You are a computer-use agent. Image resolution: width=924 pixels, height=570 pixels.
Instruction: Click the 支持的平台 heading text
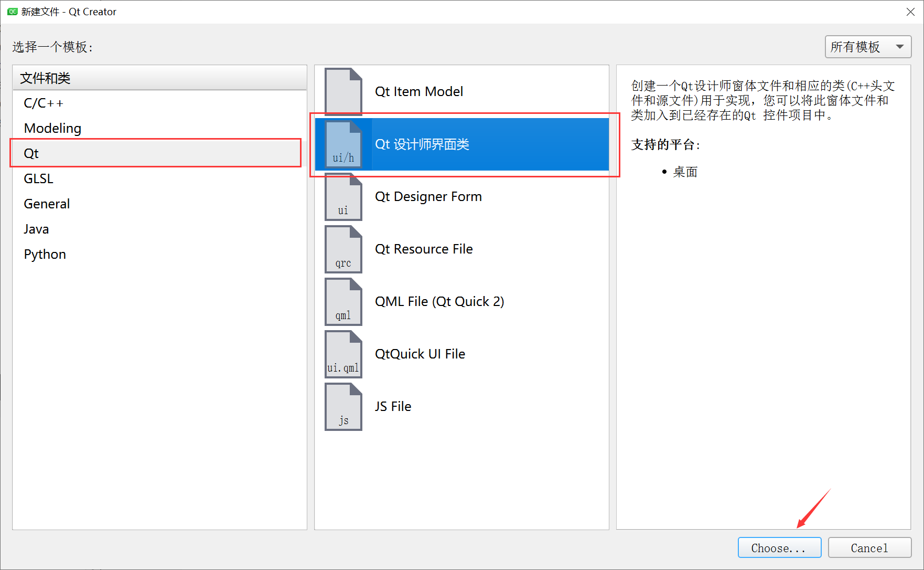pos(665,144)
